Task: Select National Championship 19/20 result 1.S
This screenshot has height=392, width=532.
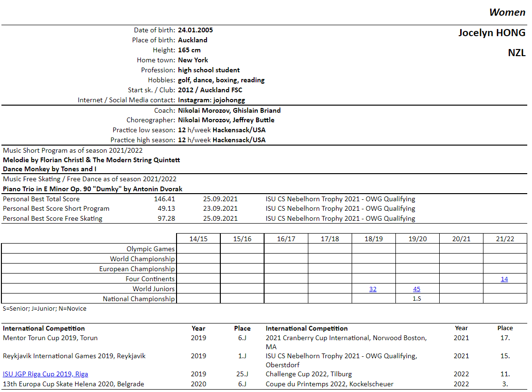Action: 417,299
